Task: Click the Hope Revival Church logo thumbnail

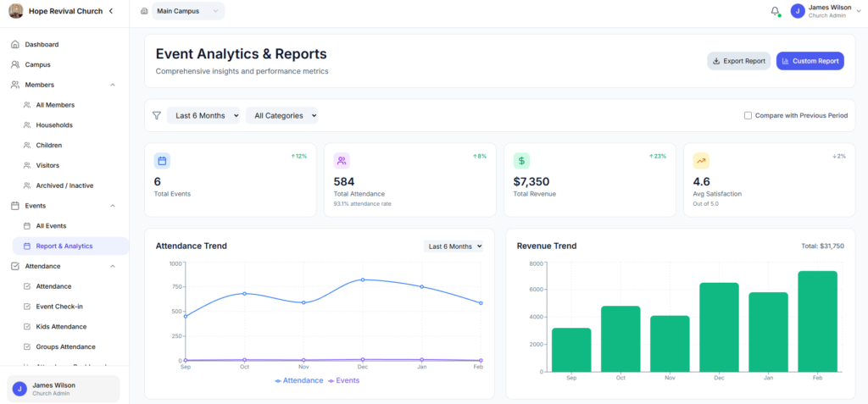Action: coord(15,10)
